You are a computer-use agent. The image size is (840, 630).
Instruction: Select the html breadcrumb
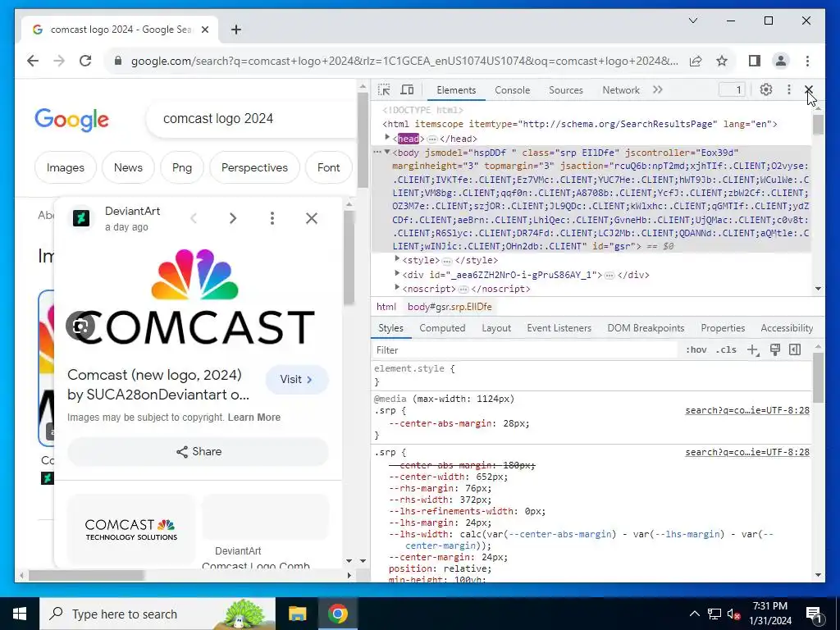[386, 307]
